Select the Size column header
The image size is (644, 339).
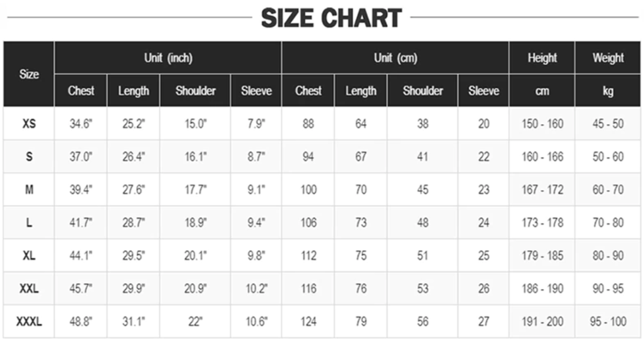pyautogui.click(x=29, y=74)
